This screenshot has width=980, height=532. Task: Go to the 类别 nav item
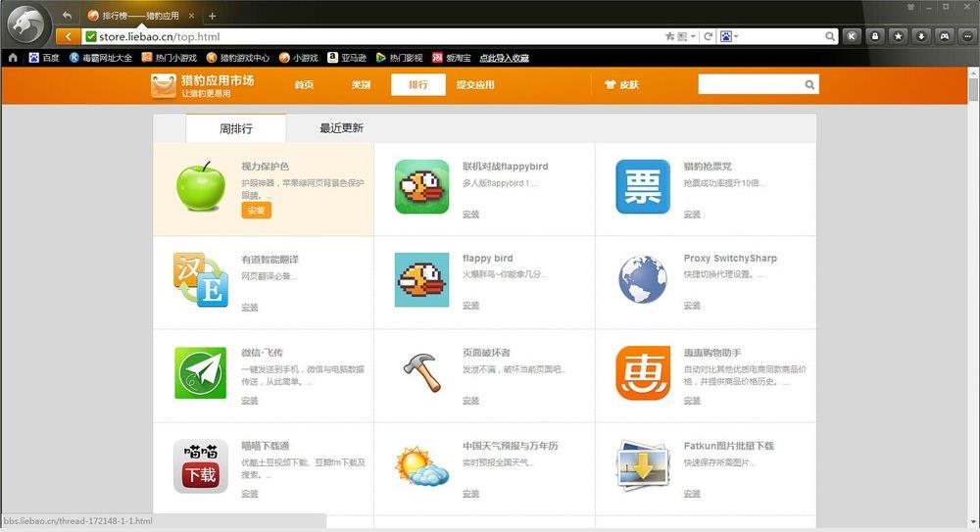362,84
